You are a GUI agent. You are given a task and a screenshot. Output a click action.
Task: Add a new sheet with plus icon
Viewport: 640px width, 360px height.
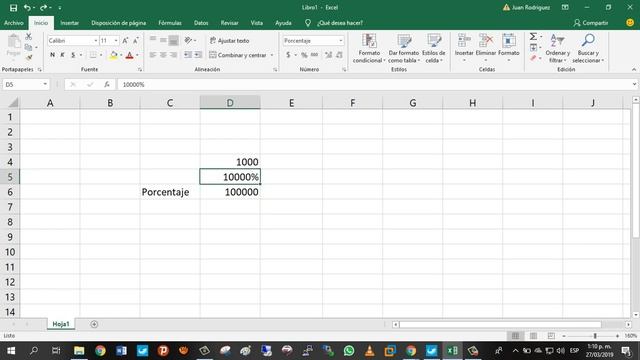94,324
